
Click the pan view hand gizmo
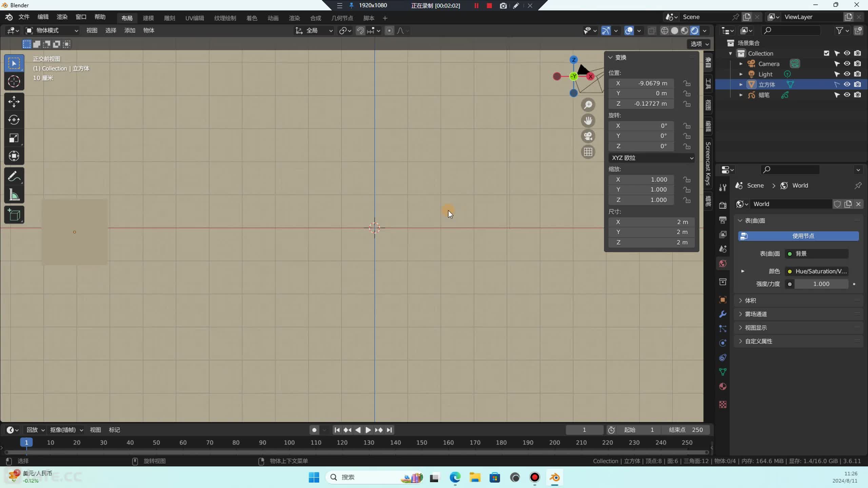click(588, 121)
